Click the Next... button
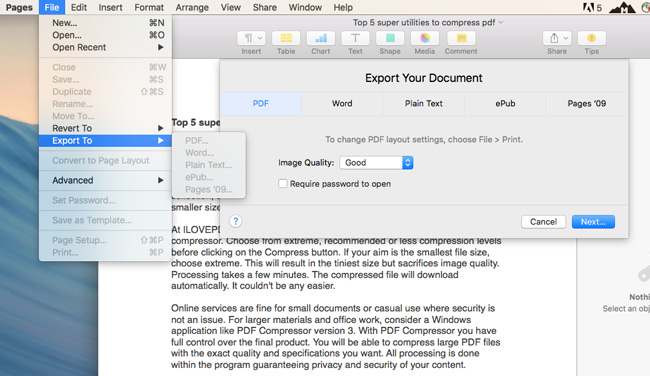 [593, 222]
